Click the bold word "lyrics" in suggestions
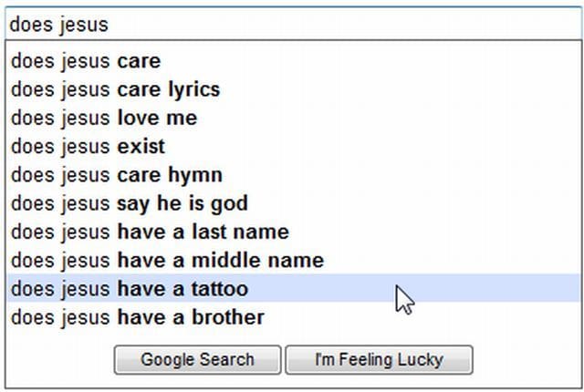 tap(194, 90)
